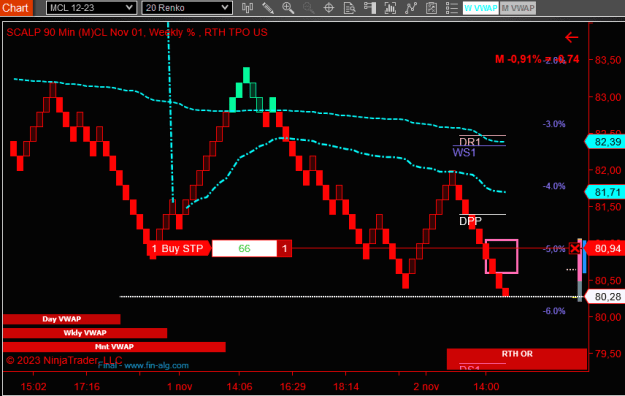Viewport: 625px width, 396px height.
Task: Open the www.fin-alg.com link
Action: pos(156,365)
